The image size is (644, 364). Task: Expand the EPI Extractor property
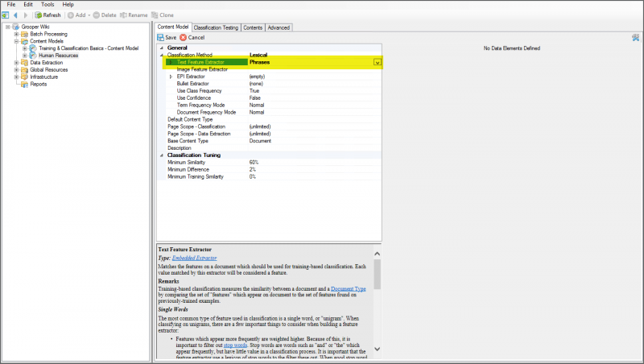click(x=171, y=77)
